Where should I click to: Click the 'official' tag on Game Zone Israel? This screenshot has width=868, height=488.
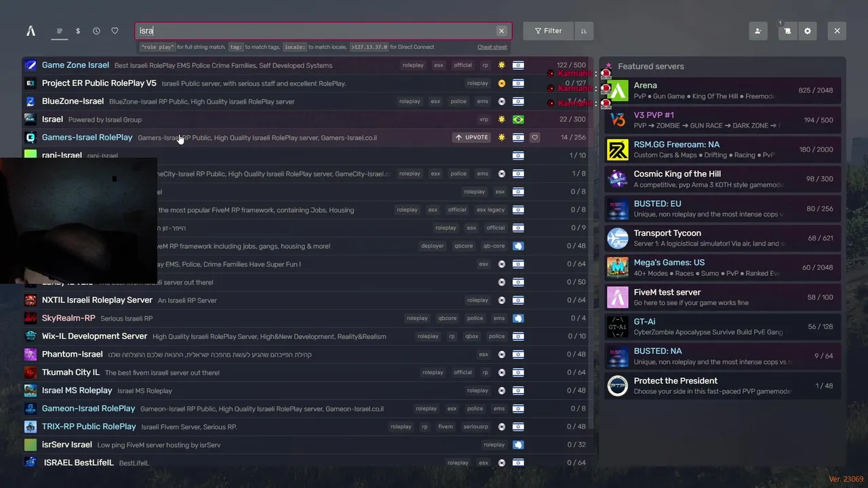coord(462,65)
